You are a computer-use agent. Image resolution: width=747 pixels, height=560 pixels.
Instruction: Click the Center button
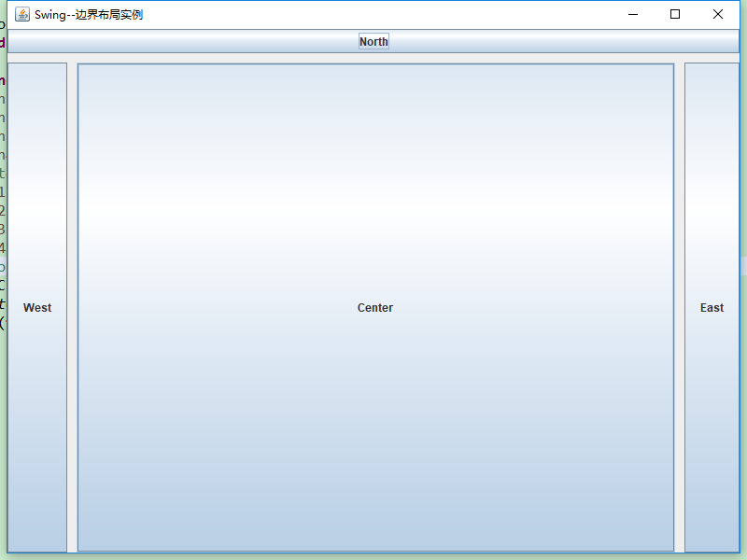375,308
